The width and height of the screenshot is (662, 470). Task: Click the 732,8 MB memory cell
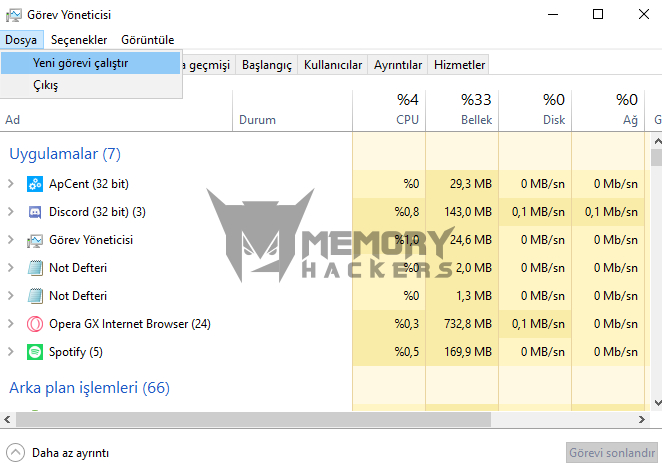(x=462, y=324)
